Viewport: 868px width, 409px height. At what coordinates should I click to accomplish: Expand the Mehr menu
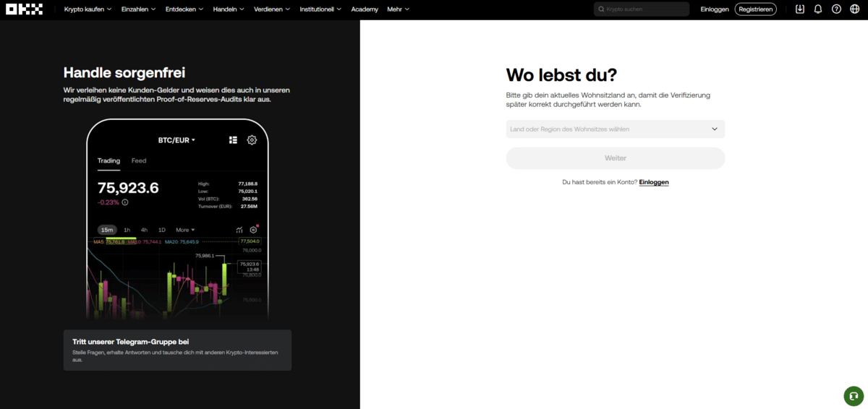(398, 9)
